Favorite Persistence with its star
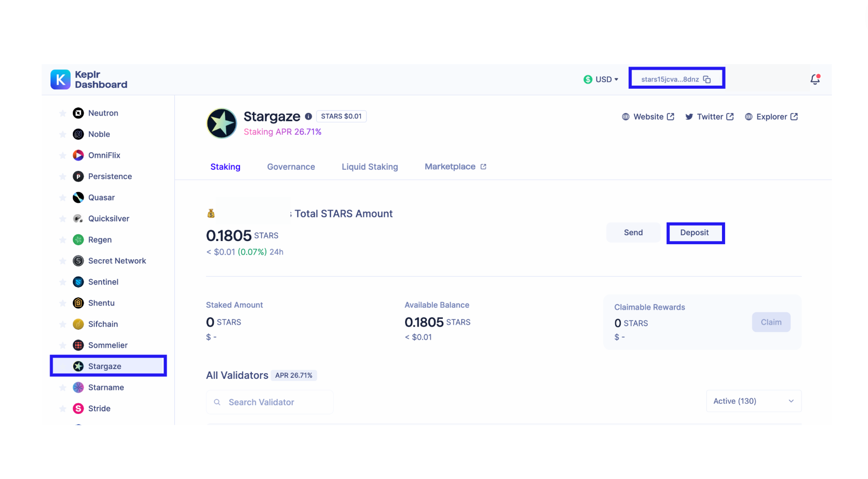The height and width of the screenshot is (479, 868). pos(62,177)
